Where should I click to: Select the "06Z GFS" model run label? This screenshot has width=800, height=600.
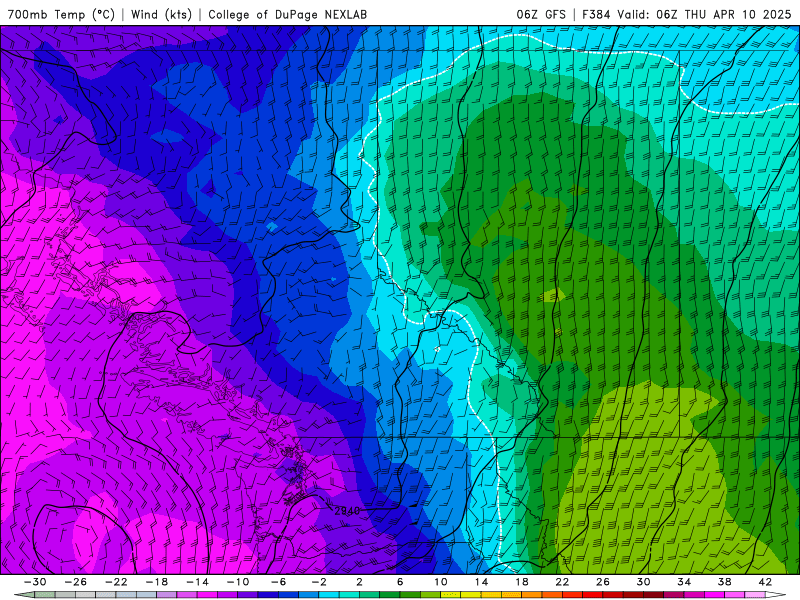click(541, 14)
